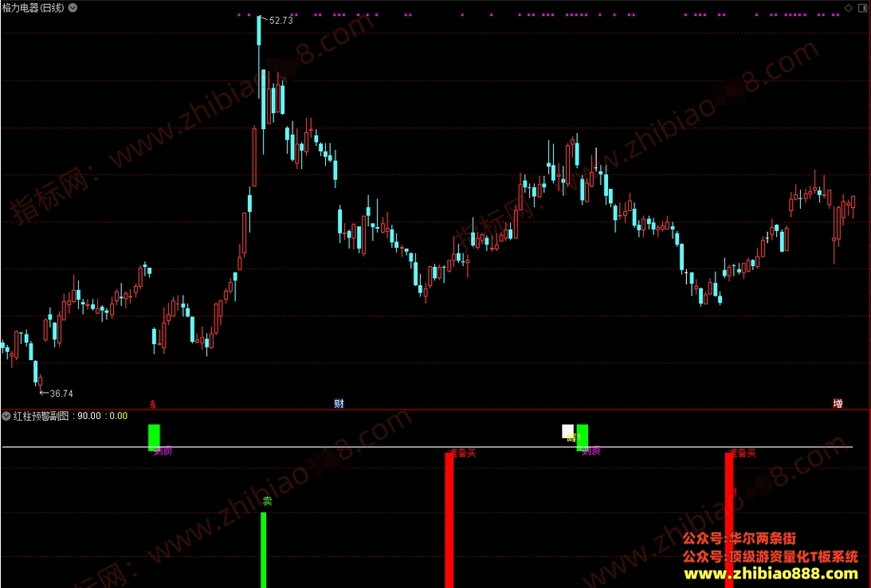Viewport: 871px width, 588px height.
Task: Open the 增 event marker
Action: (838, 404)
